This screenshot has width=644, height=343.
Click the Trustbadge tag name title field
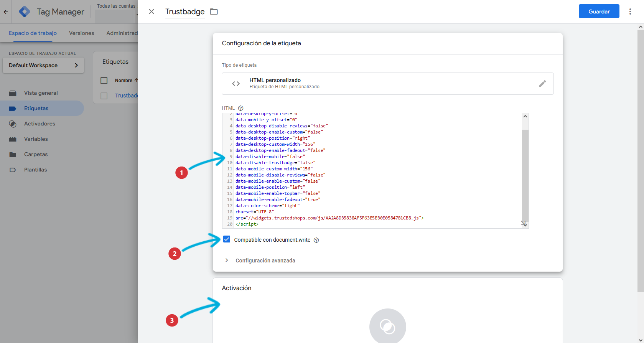(x=185, y=12)
